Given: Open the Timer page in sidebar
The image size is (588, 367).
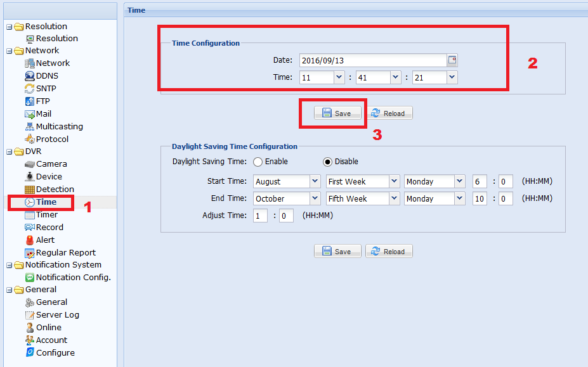Looking at the screenshot, I should click(46, 215).
